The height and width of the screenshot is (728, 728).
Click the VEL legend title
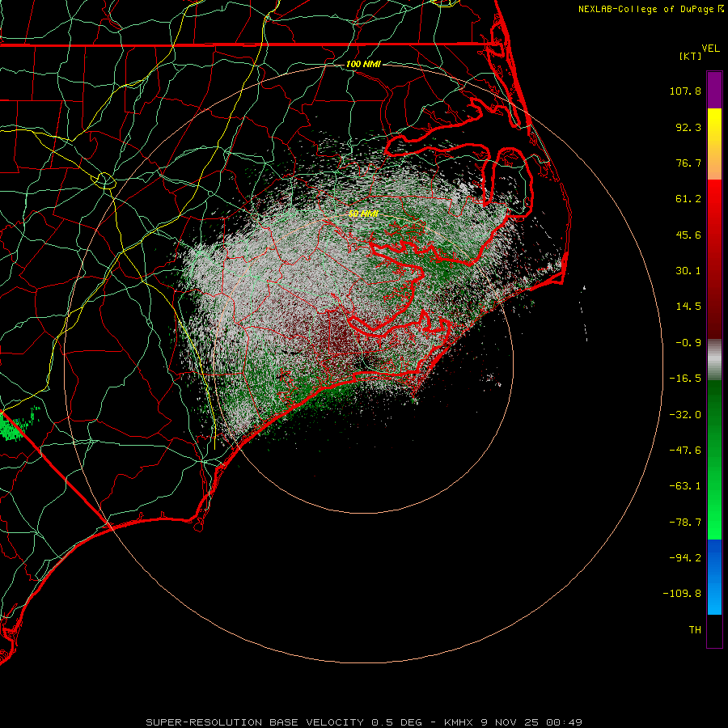[x=710, y=49]
